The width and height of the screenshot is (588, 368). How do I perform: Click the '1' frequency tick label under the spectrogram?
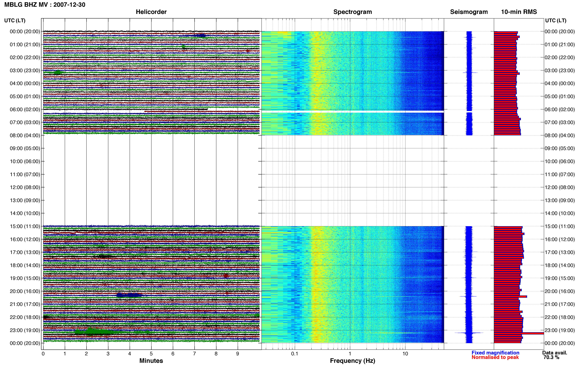click(350, 354)
